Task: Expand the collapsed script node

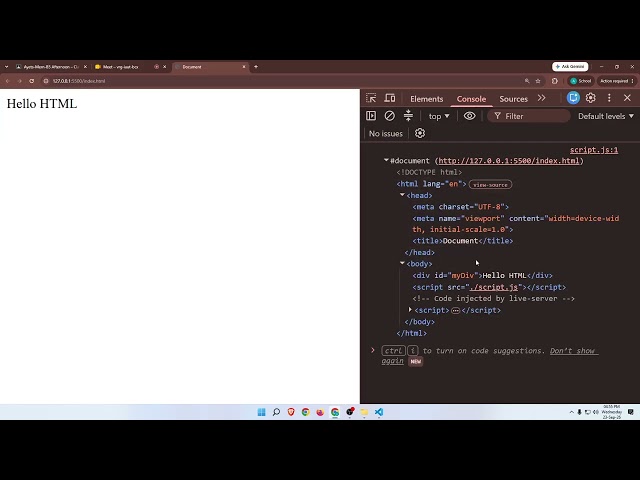Action: coord(410,310)
